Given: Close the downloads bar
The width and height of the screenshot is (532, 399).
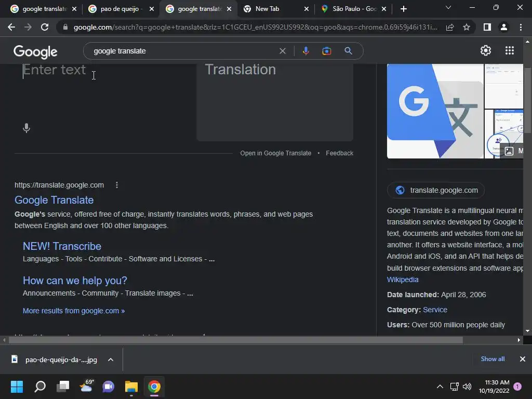Looking at the screenshot, I should [523, 359].
